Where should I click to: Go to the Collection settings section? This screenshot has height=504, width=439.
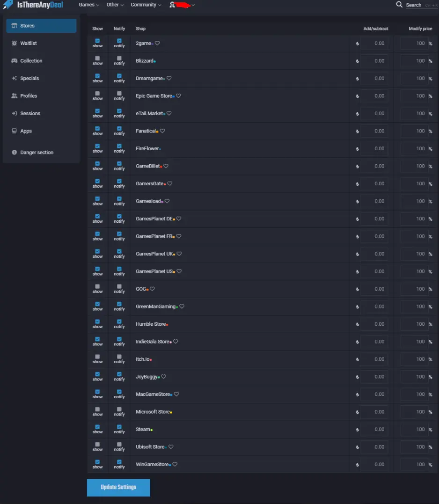coord(41,61)
